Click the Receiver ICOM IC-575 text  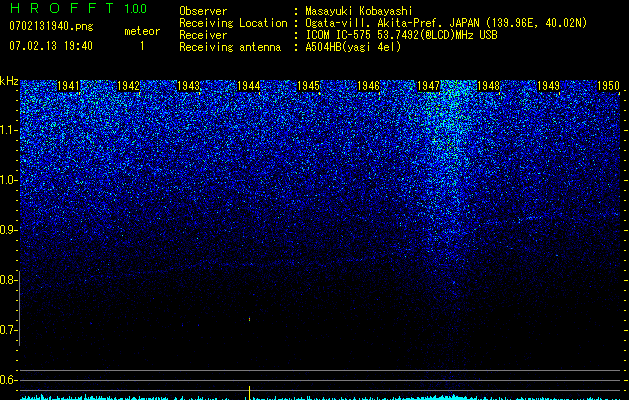coord(401,35)
